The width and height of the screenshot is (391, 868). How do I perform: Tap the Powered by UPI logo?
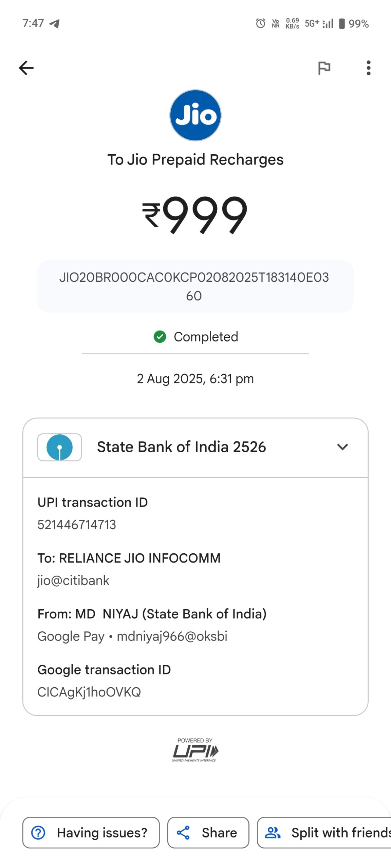pos(195,751)
